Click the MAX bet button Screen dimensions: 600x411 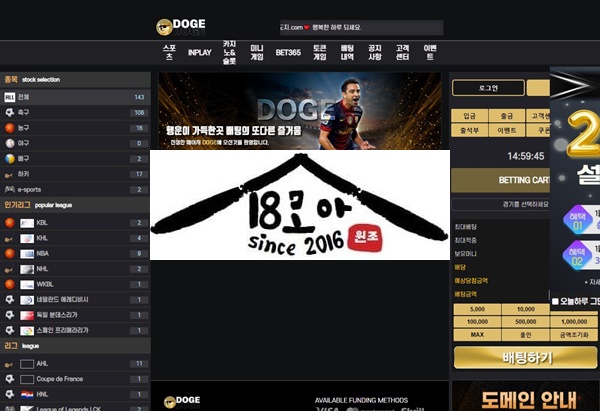(x=477, y=335)
